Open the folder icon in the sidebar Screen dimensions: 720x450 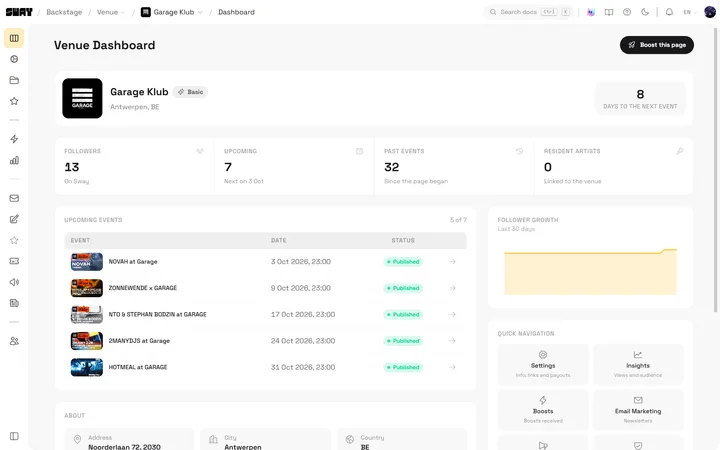pyautogui.click(x=14, y=80)
